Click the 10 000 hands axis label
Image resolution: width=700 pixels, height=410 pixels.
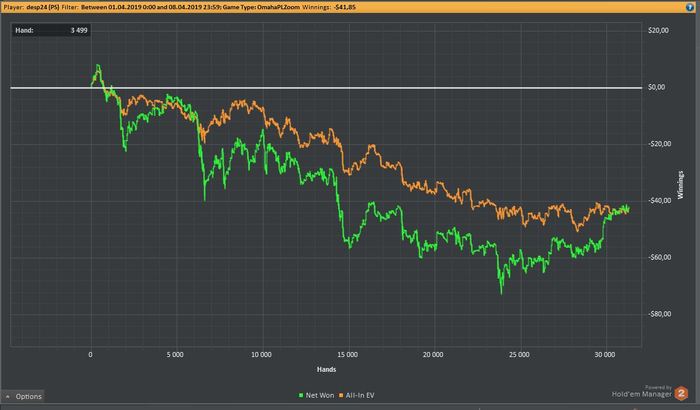[261, 355]
